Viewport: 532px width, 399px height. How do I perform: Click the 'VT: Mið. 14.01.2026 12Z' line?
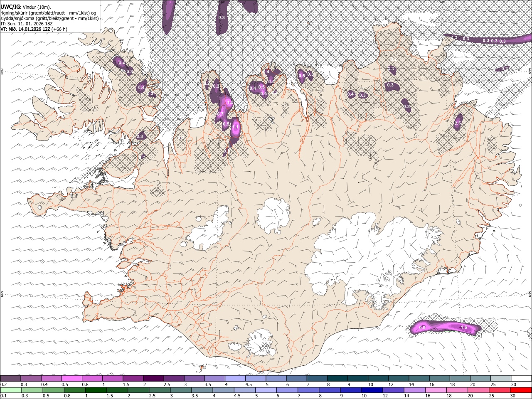[26, 29]
